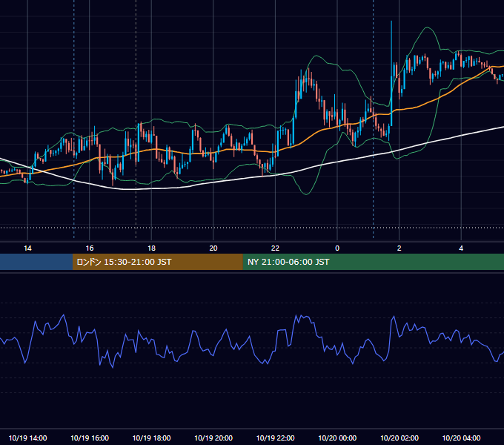Screen dimensions: 504x445
Task: Click the 10/19 20:00 timestamp label
Action: pos(213,438)
